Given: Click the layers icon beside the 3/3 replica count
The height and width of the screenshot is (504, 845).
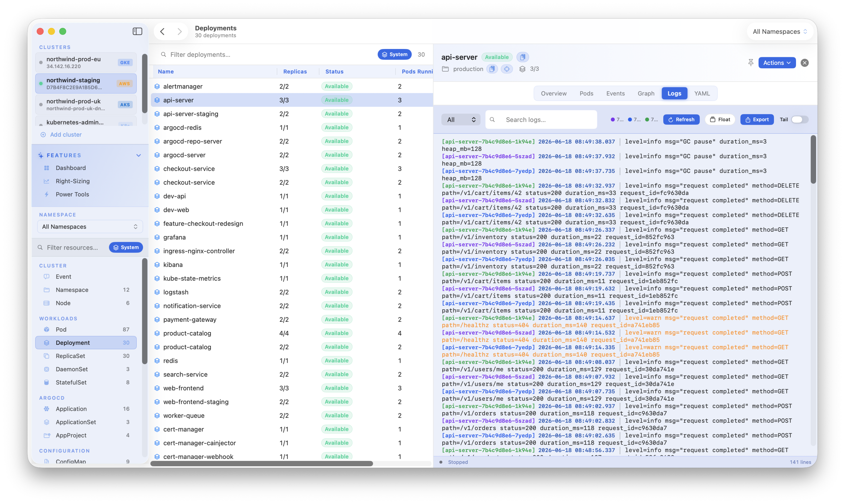Looking at the screenshot, I should [x=522, y=69].
